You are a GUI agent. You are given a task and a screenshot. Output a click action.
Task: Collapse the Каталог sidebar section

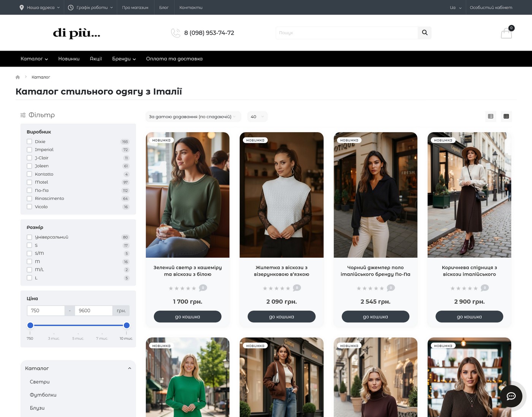point(130,368)
